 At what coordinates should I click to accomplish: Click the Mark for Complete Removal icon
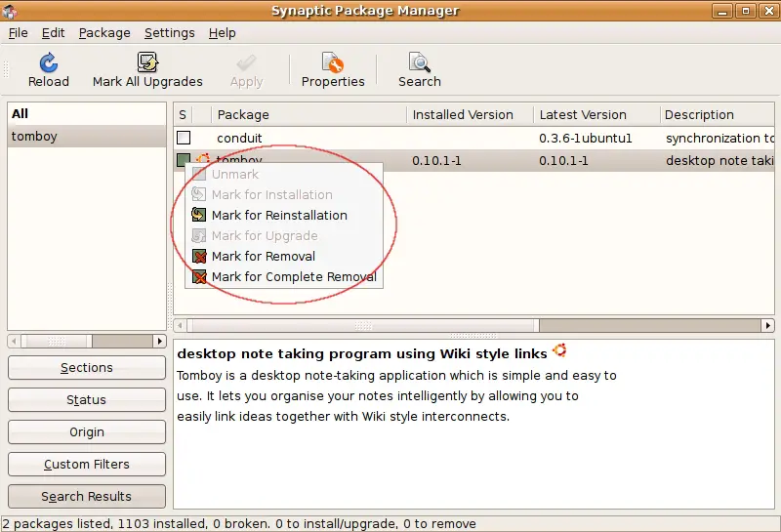tap(199, 276)
